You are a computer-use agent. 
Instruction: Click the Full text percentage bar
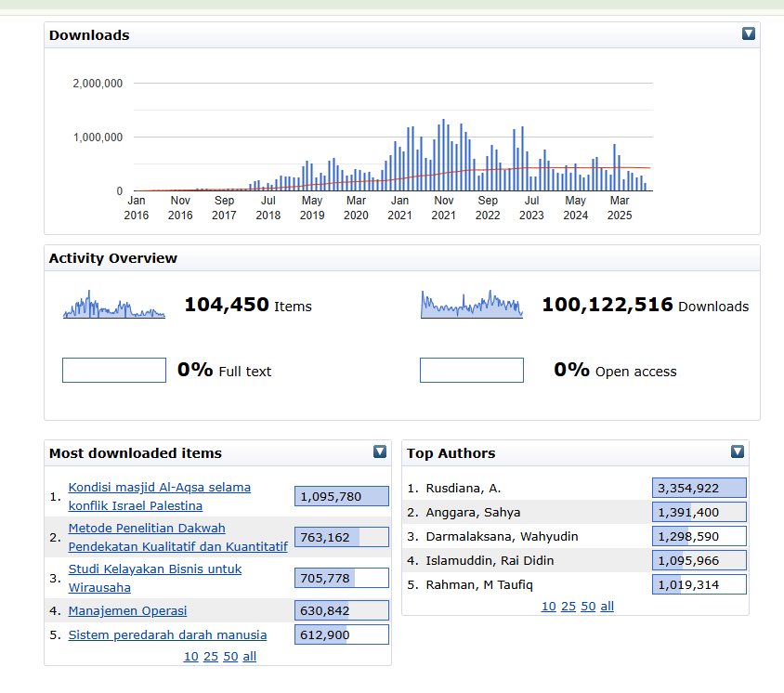(113, 371)
